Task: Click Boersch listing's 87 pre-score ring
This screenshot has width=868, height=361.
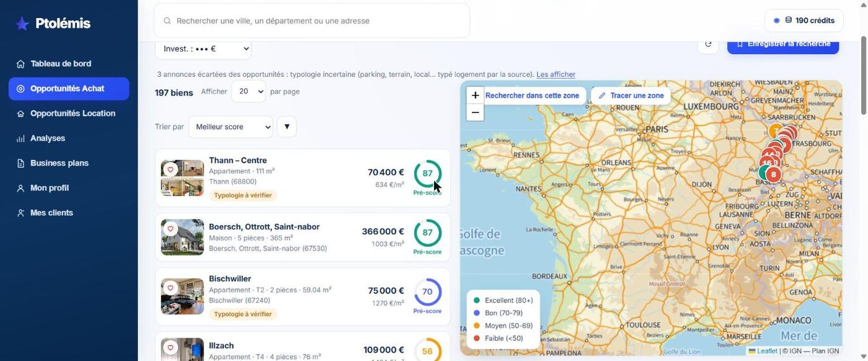Action: [x=428, y=233]
